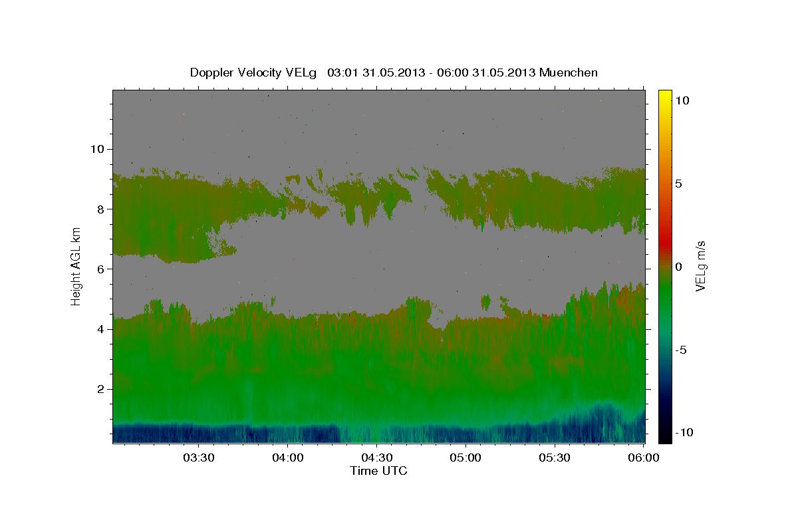The height and width of the screenshot is (532, 798).
Task: Click the location name 'Muenchen' in title
Action: pos(569,72)
